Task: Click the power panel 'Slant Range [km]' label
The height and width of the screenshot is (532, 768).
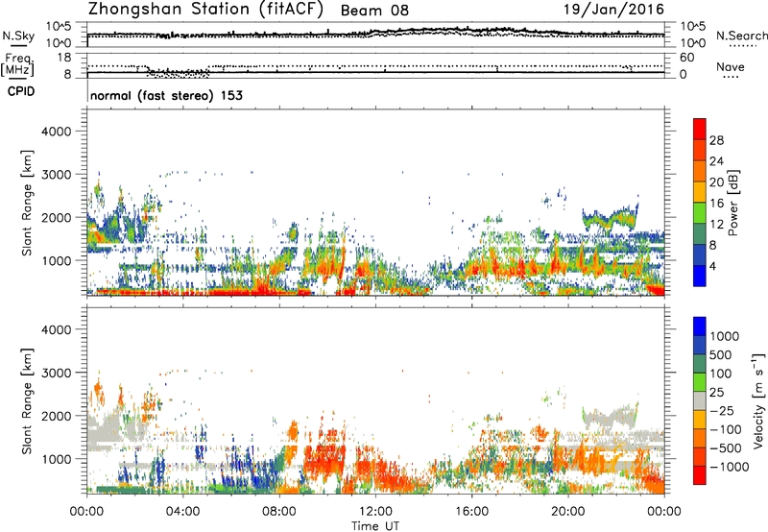Action: (27, 203)
